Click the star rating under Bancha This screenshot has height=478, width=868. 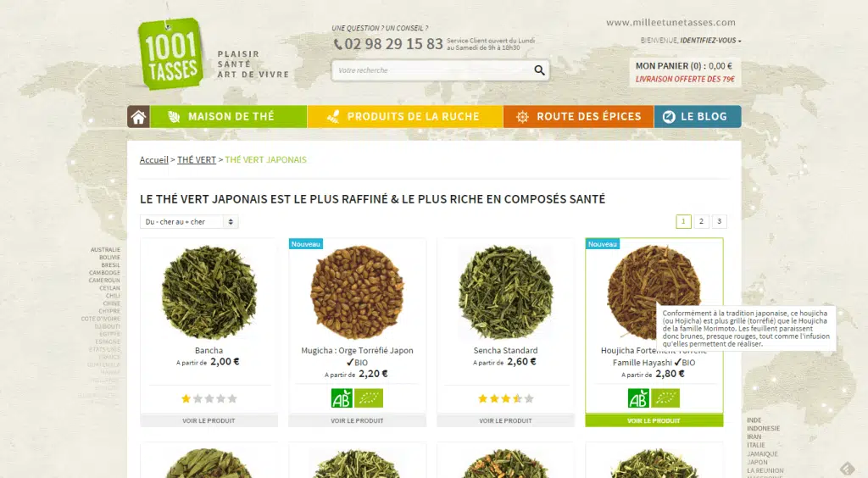[x=209, y=398]
